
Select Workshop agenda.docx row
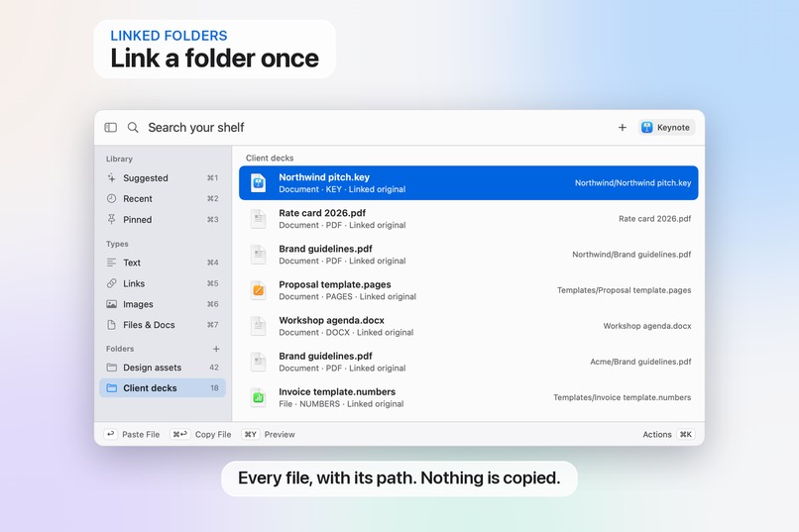tap(468, 326)
